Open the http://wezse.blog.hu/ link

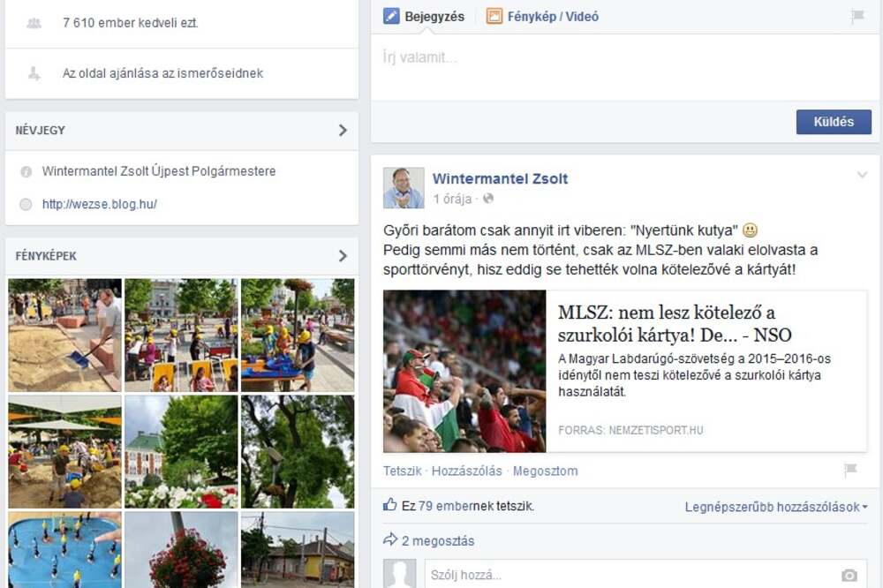100,205
